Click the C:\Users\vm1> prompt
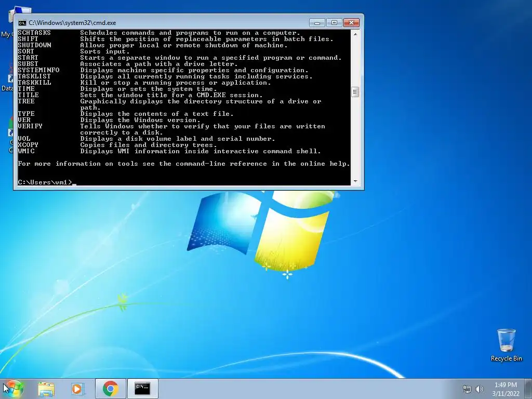The height and width of the screenshot is (399, 532). (x=45, y=182)
